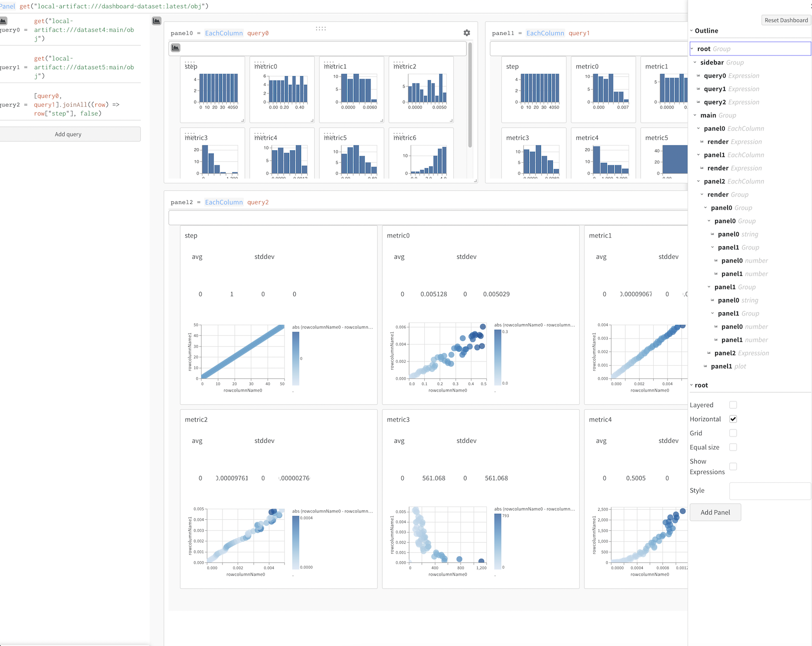812x646 pixels.
Task: Grab the drag dots on panel0 metric0 histogram
Action: pos(259,62)
